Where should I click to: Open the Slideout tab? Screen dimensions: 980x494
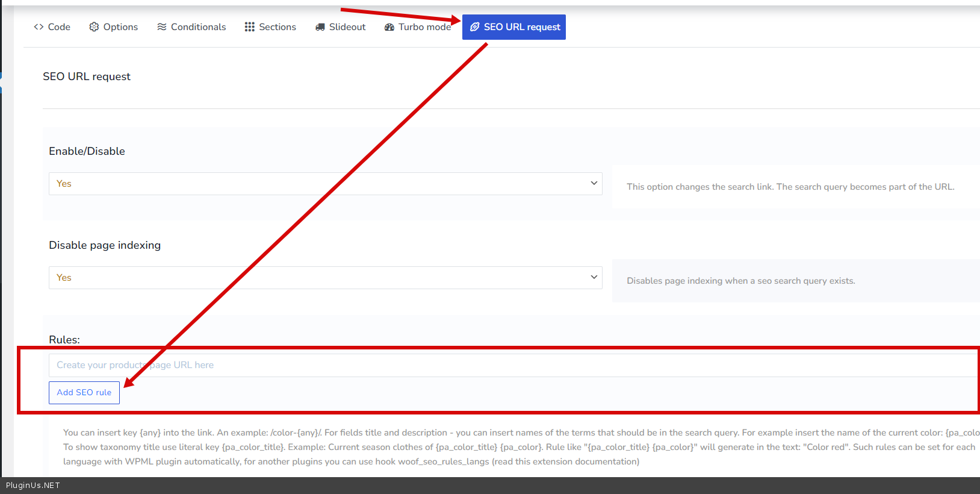pyautogui.click(x=347, y=27)
